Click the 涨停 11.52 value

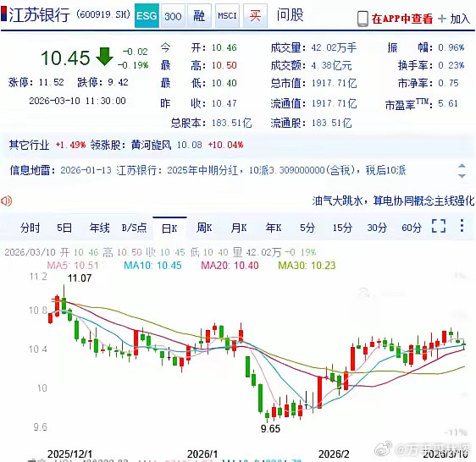[52, 82]
